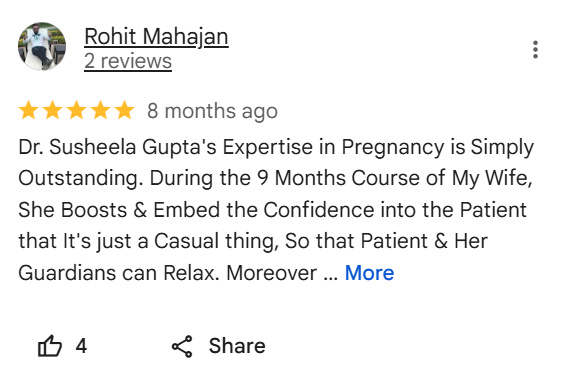Expand the review with the More link
This screenshot has width=568, height=392.
pos(369,273)
